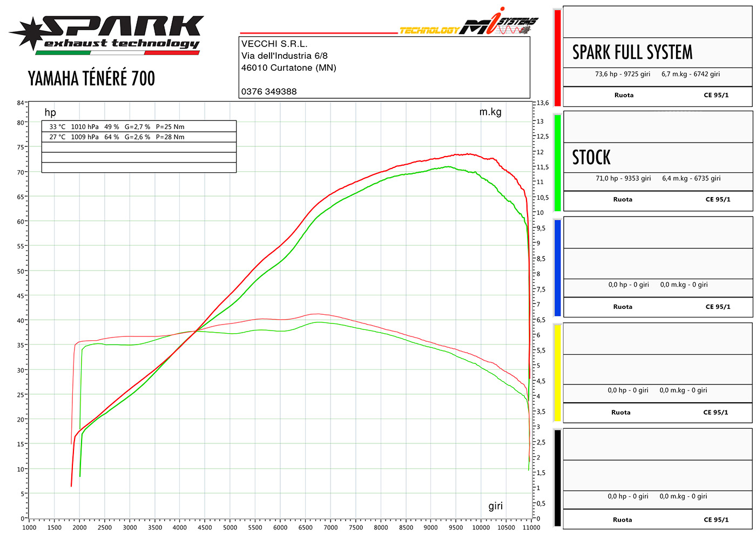The width and height of the screenshot is (756, 540).
Task: Click the STOCK run title
Action: point(591,158)
